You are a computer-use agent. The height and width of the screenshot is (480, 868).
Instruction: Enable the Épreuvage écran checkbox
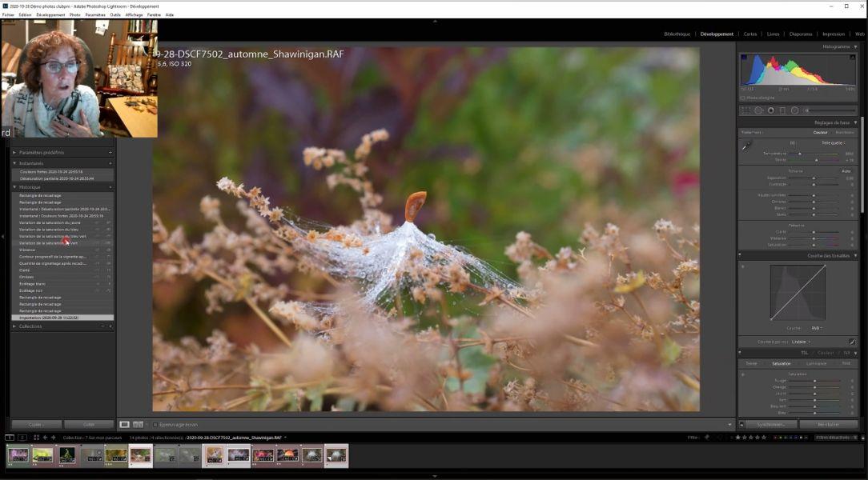(x=155, y=424)
